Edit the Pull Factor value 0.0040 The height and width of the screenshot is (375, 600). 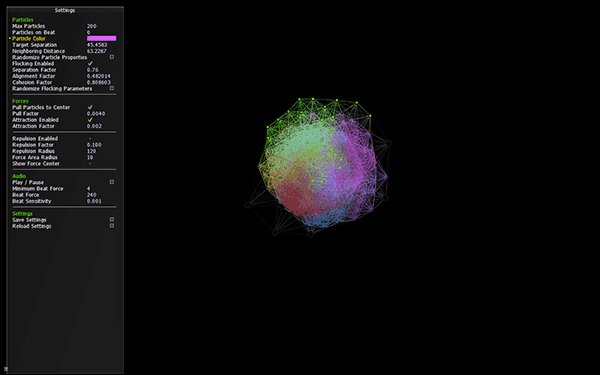(x=96, y=114)
